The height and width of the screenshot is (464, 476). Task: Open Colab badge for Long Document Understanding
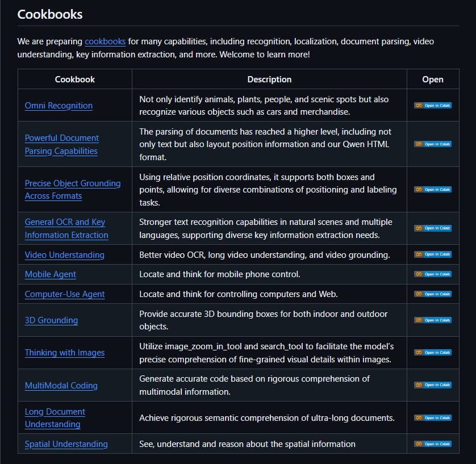(x=433, y=418)
